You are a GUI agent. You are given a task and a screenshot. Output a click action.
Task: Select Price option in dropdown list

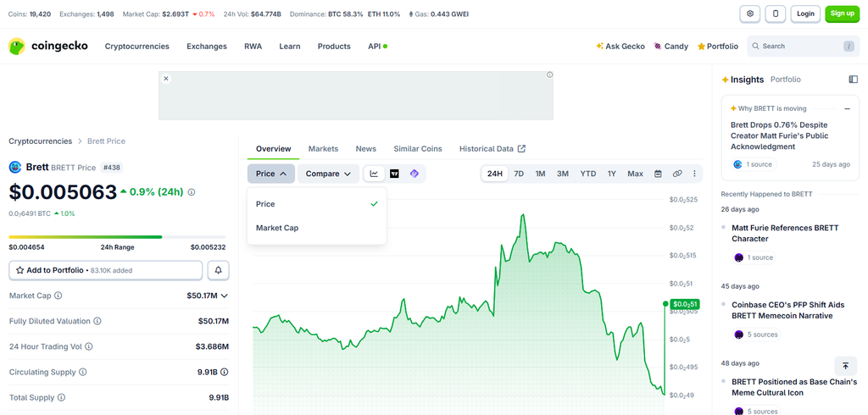point(317,203)
